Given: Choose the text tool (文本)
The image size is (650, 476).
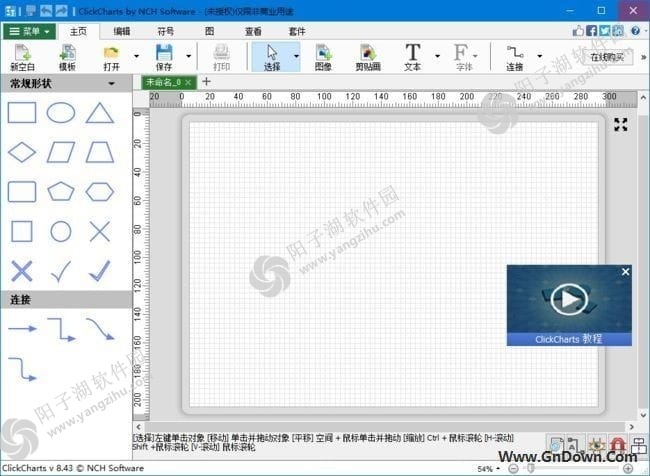Looking at the screenshot, I should (412, 57).
